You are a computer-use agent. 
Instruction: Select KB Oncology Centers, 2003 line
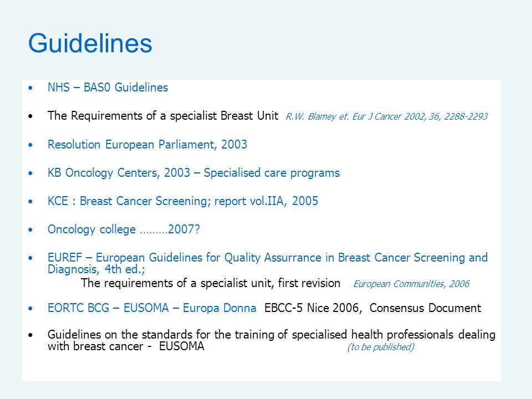point(193,173)
